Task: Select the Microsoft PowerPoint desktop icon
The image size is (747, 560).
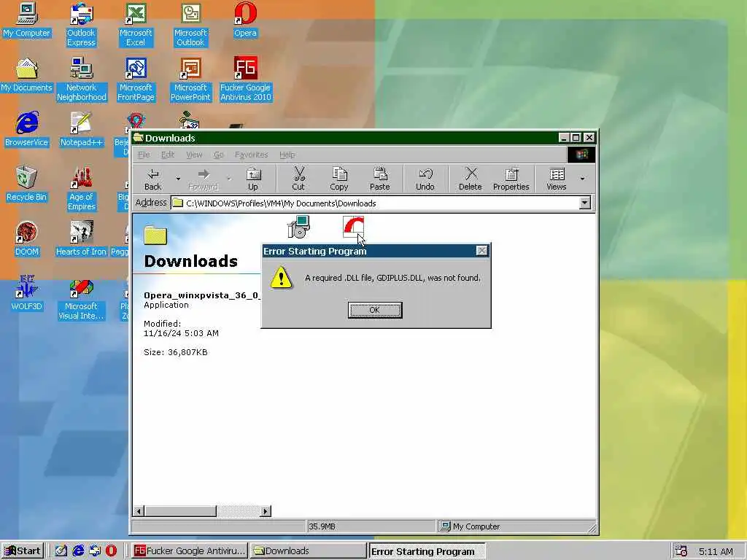Action: [x=190, y=79]
